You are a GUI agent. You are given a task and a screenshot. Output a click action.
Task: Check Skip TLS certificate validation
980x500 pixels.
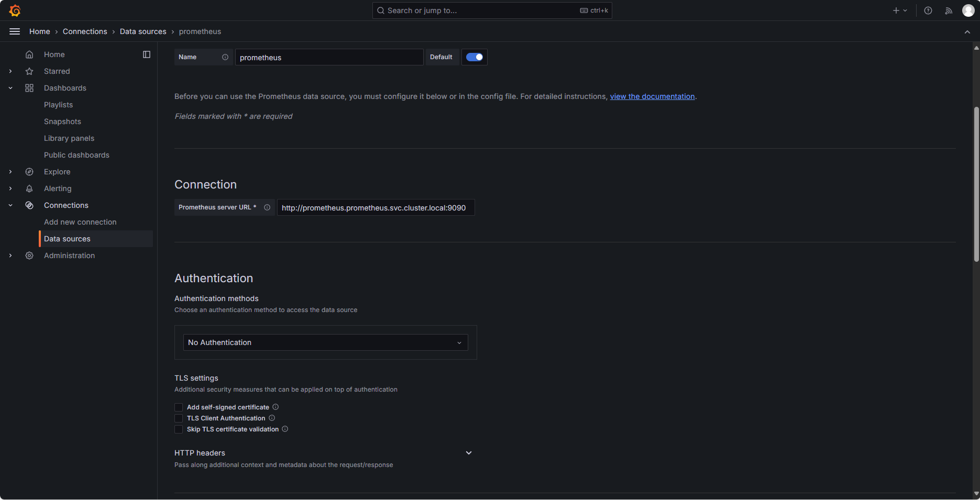point(179,429)
